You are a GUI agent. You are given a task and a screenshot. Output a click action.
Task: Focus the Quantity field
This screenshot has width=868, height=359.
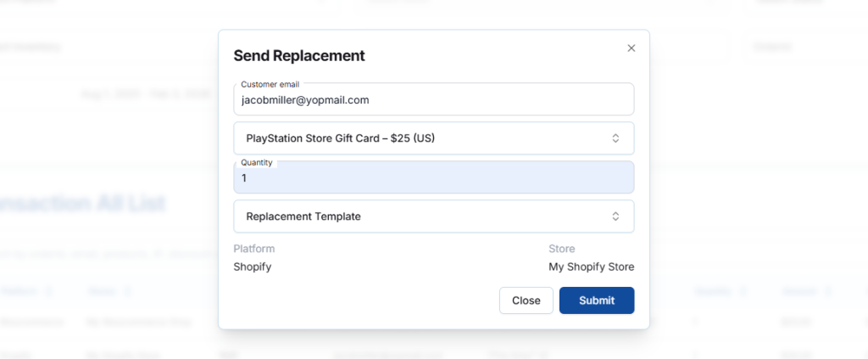pos(433,178)
